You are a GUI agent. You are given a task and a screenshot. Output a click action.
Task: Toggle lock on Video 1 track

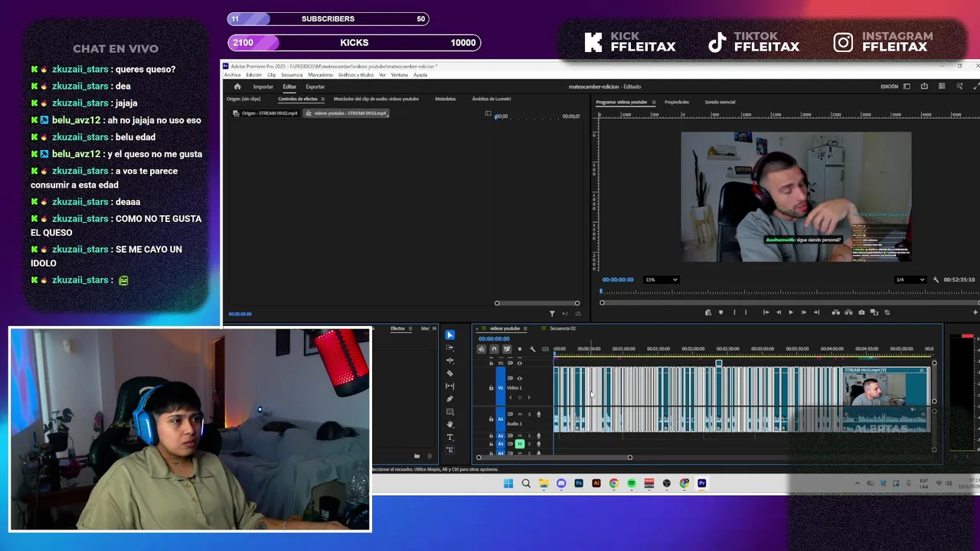(x=491, y=388)
